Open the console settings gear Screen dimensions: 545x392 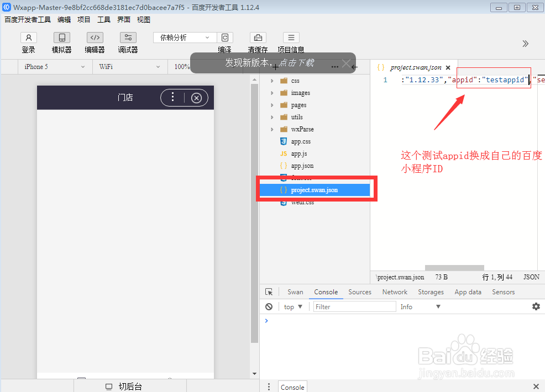pos(535,306)
